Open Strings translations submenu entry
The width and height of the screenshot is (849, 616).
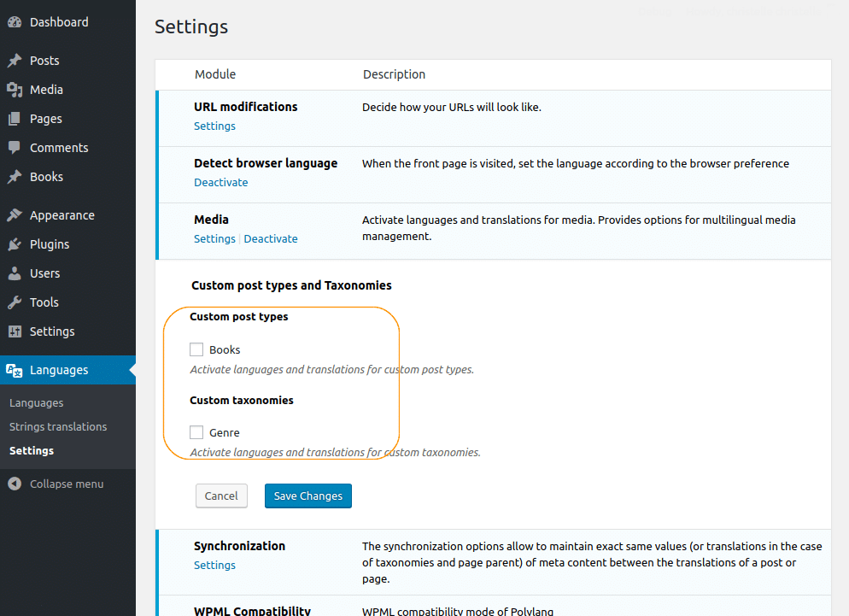click(x=58, y=427)
